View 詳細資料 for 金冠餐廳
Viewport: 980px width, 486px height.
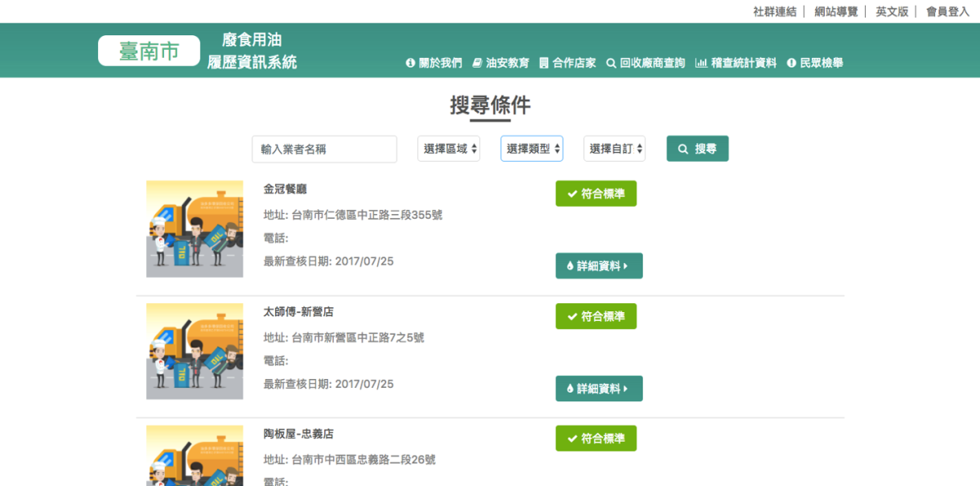point(599,266)
